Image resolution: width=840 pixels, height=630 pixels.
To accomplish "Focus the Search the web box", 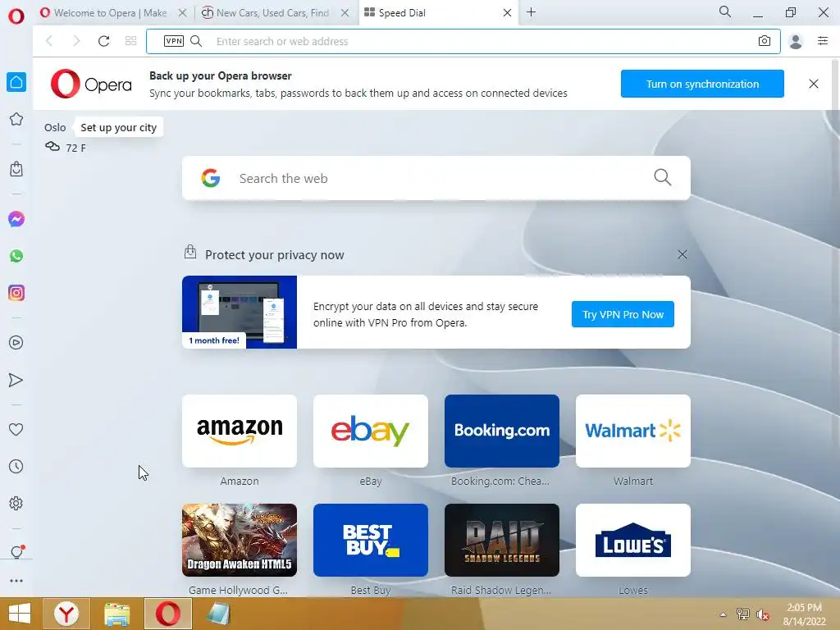I will point(436,178).
